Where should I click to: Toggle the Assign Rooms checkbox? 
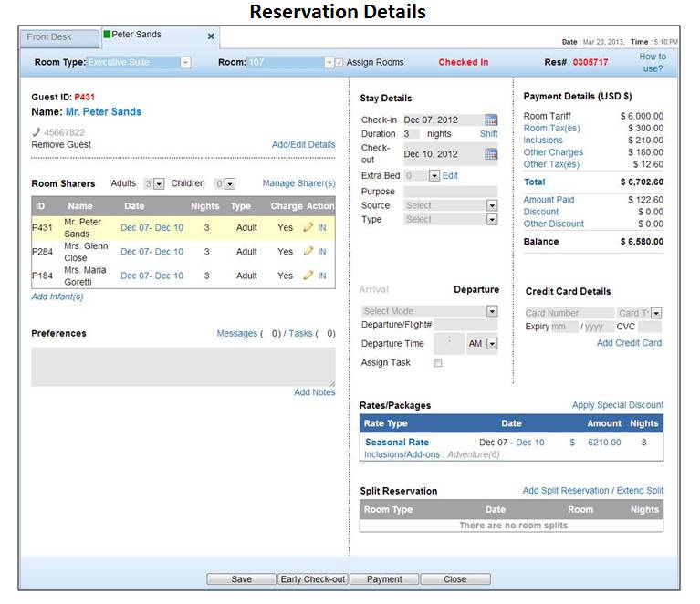(340, 62)
